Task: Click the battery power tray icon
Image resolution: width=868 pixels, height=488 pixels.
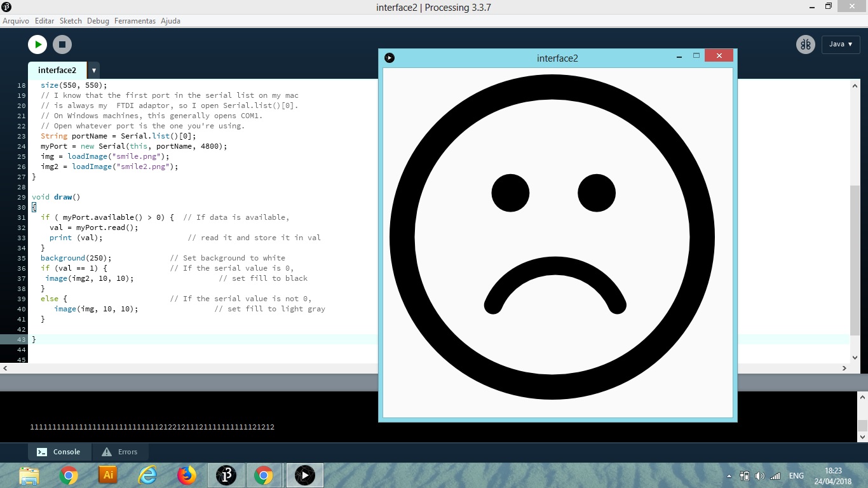Action: coord(745,476)
